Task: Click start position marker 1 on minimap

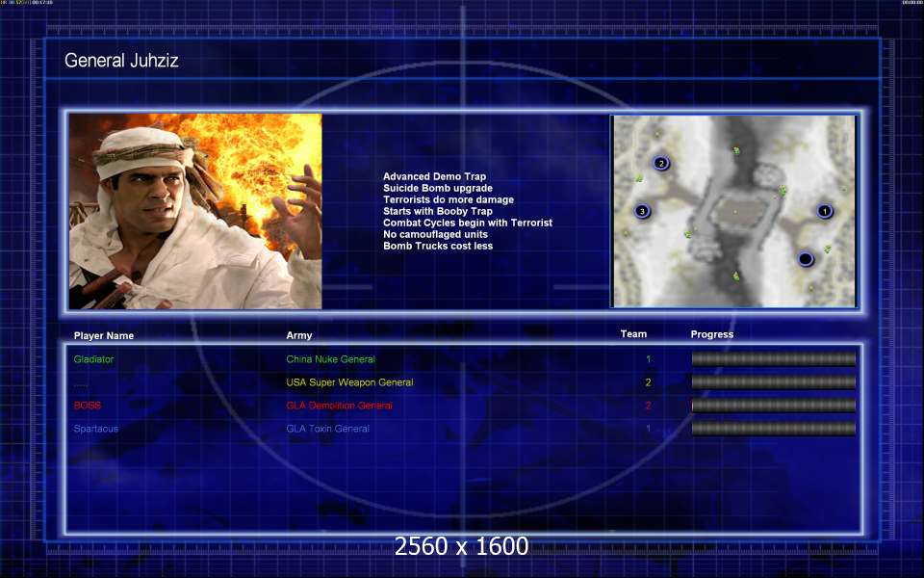Action: (825, 211)
